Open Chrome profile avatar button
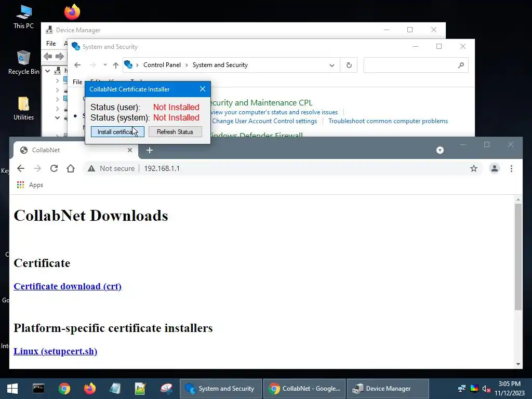This screenshot has height=399, width=532. [495, 168]
